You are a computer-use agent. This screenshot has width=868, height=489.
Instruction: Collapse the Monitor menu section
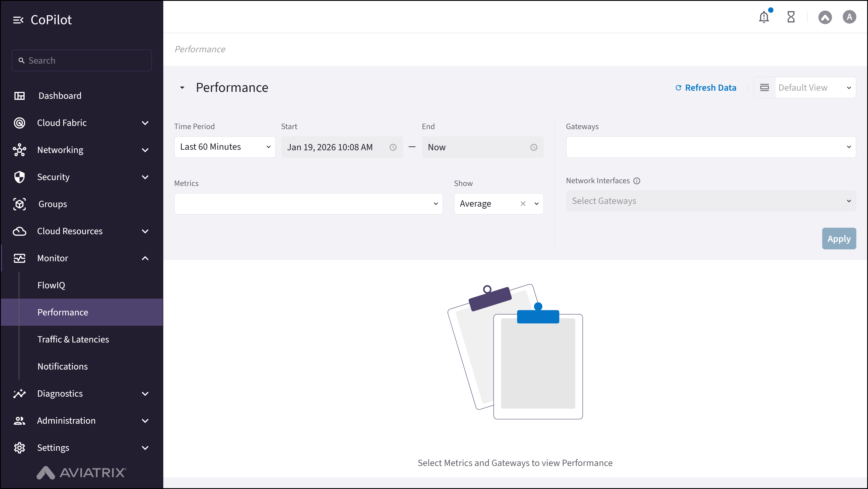[x=145, y=258]
